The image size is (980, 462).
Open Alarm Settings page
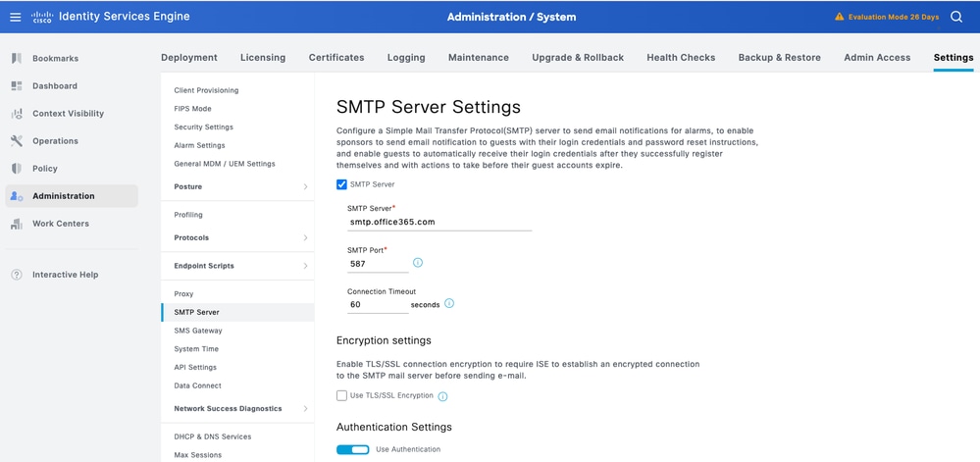(x=199, y=146)
